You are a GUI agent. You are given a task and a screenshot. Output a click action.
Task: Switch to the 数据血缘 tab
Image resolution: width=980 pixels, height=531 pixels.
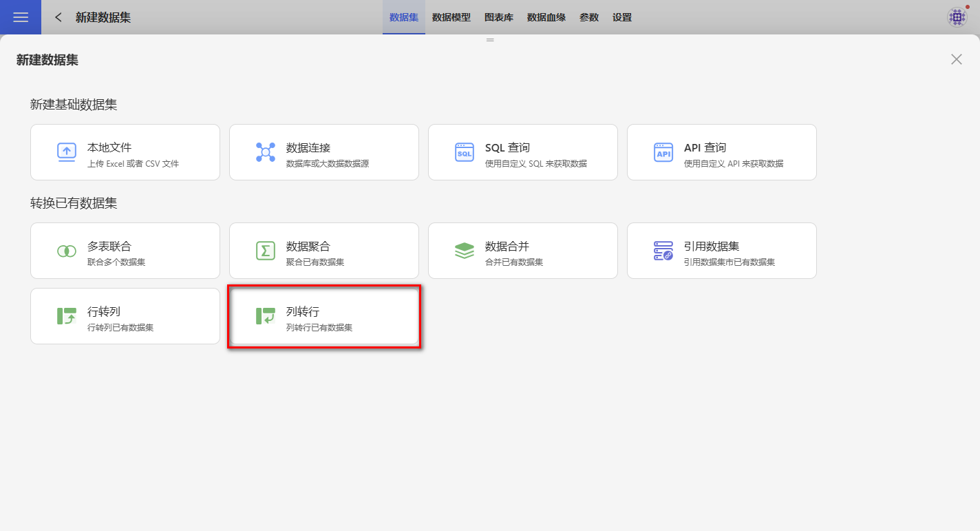(x=546, y=17)
